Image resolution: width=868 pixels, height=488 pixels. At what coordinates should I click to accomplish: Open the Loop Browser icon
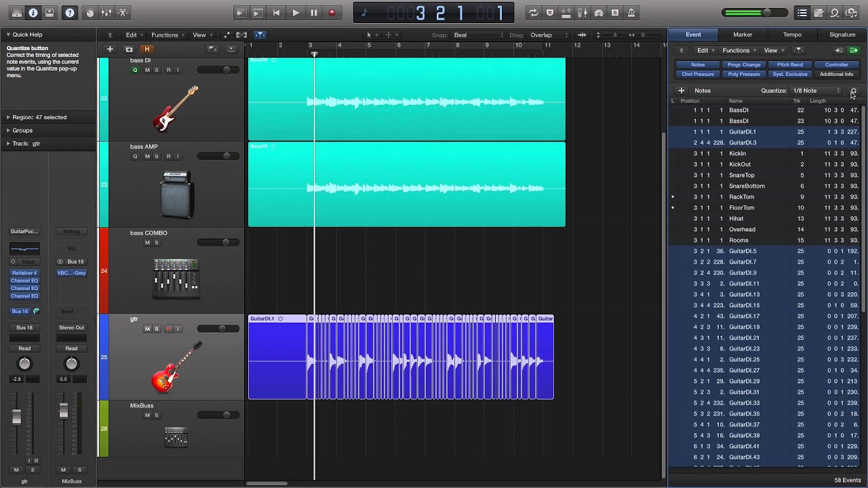(835, 13)
